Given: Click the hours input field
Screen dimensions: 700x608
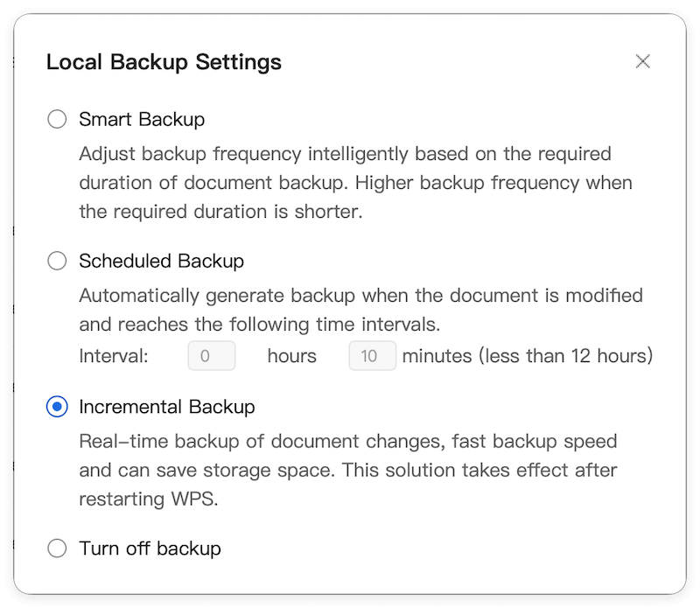Looking at the screenshot, I should (212, 355).
